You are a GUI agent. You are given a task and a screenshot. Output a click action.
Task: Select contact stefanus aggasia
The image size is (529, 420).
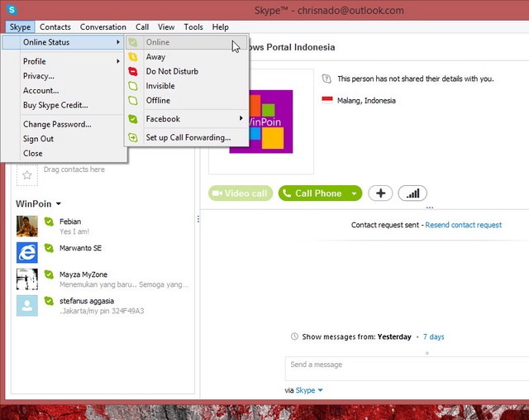tap(102, 305)
